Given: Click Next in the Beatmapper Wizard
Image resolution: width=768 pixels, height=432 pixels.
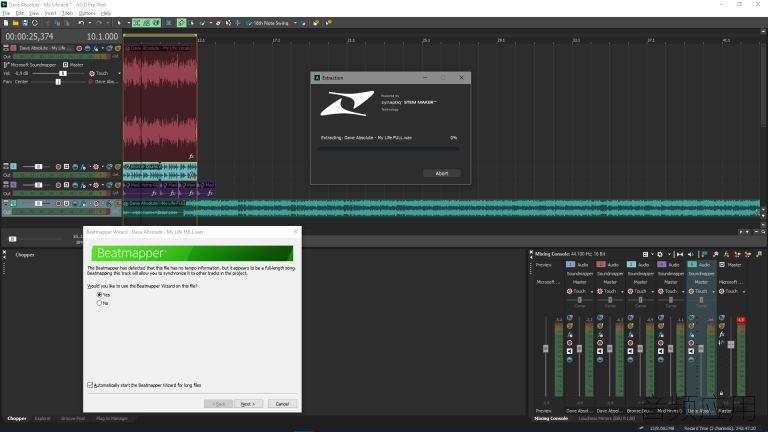Looking at the screenshot, I should point(248,404).
